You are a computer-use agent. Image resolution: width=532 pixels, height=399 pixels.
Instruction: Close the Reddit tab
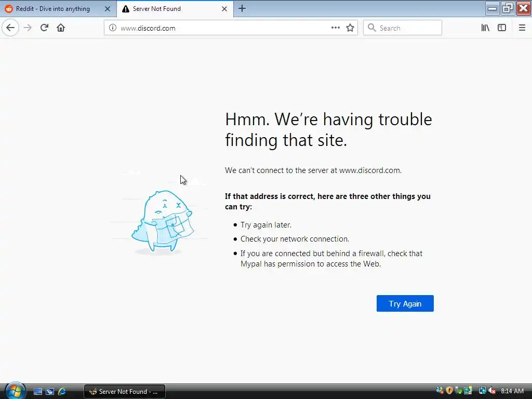coord(107,9)
